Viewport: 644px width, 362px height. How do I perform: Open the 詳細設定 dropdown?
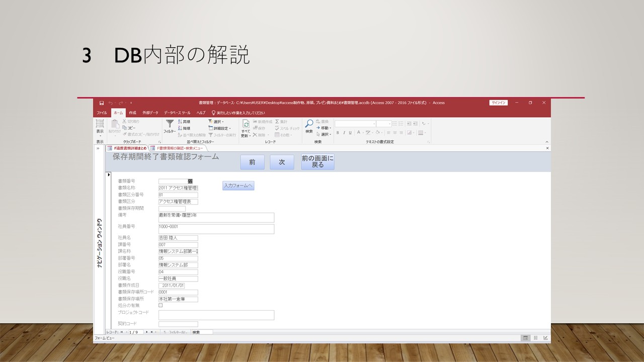click(x=219, y=128)
